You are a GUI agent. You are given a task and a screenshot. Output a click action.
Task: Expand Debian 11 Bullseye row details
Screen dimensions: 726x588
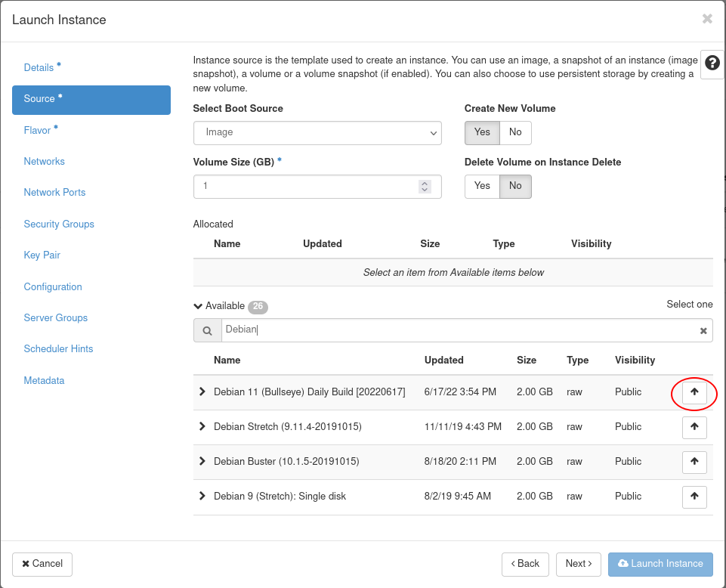click(x=202, y=391)
